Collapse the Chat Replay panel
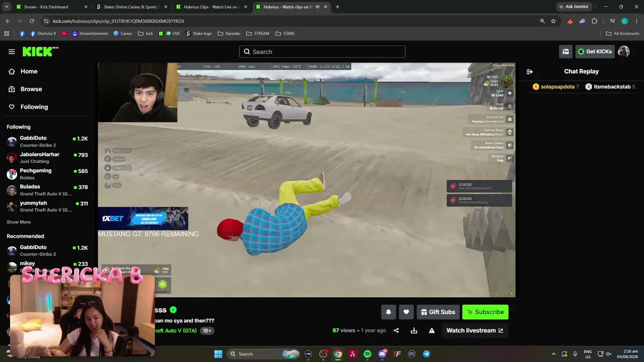The image size is (644, 362). click(x=529, y=71)
